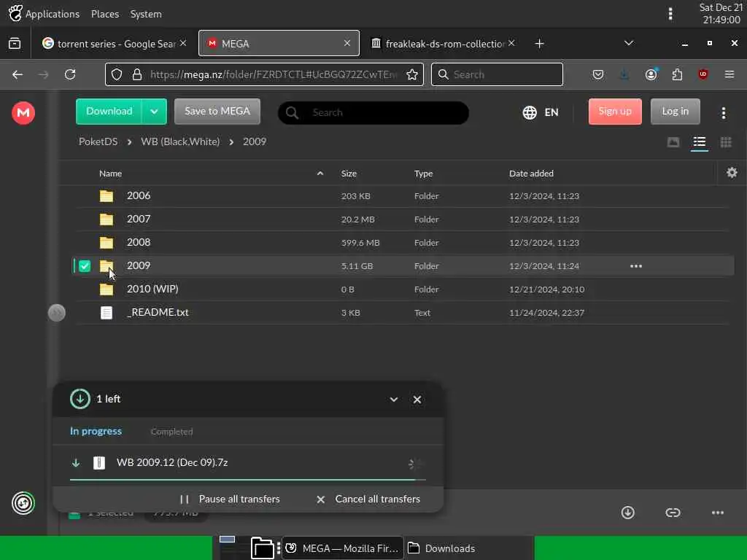Open the language globe EN selector

point(541,112)
